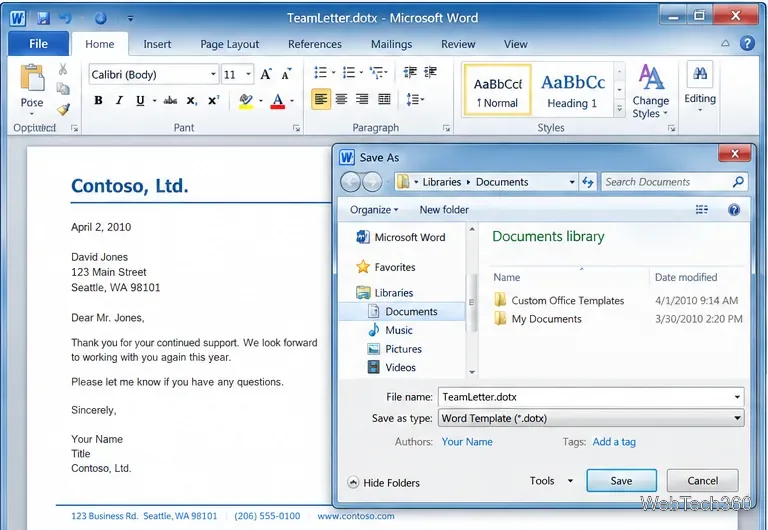This screenshot has width=768, height=530.
Task: Toggle Subscript formatting
Action: click(192, 100)
